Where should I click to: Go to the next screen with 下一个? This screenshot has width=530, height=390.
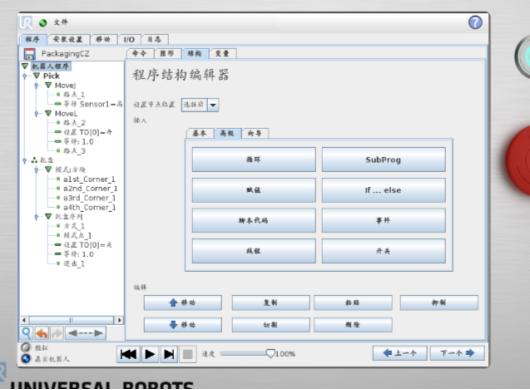pos(457,353)
